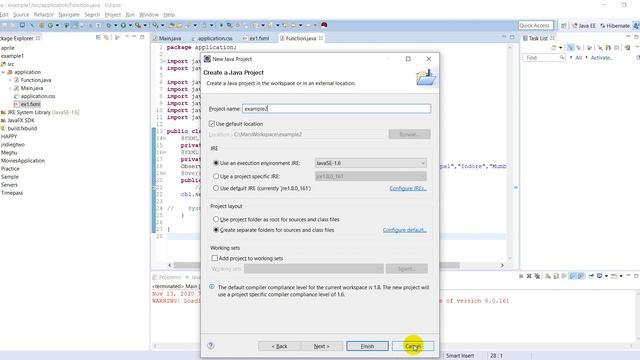Select Use default JRE option
This screenshot has width=640, height=360.
click(x=216, y=188)
